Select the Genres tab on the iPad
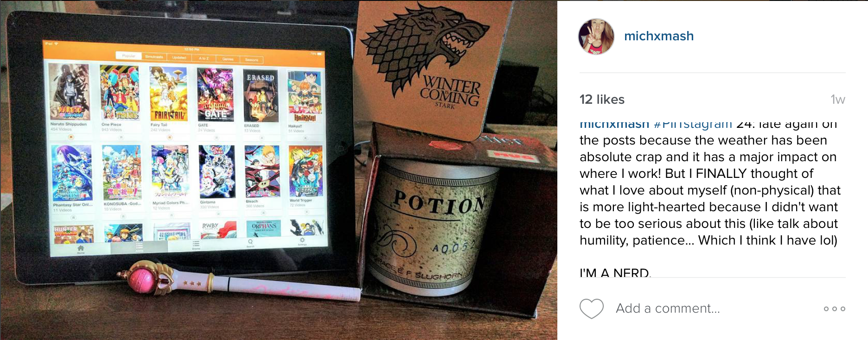 tap(228, 59)
